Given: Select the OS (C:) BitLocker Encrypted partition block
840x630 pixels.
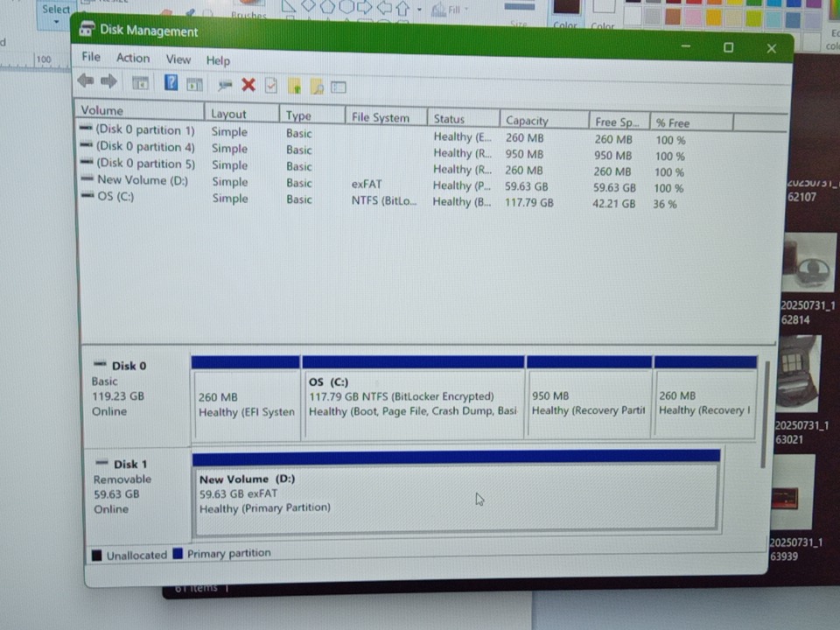Looking at the screenshot, I should 413,398.
